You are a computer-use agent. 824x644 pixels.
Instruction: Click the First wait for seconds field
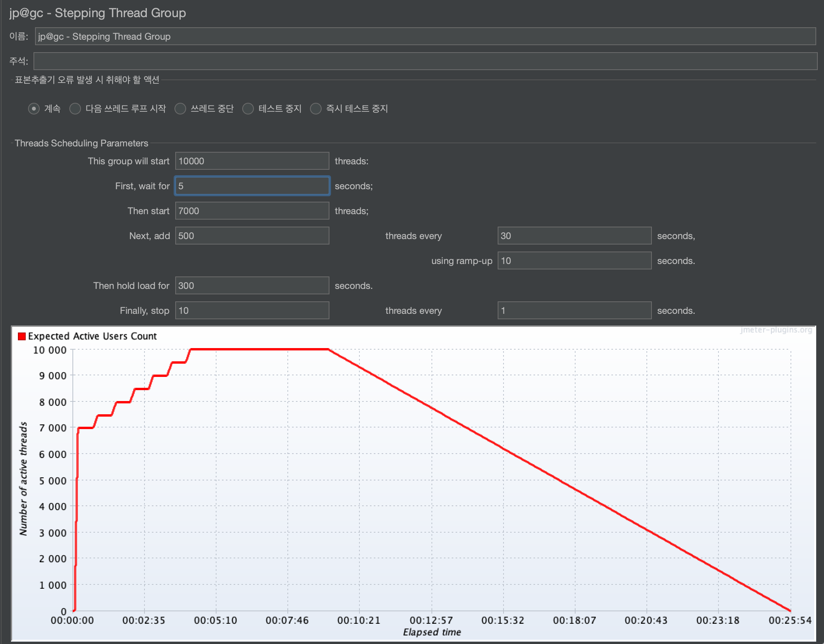(x=252, y=186)
